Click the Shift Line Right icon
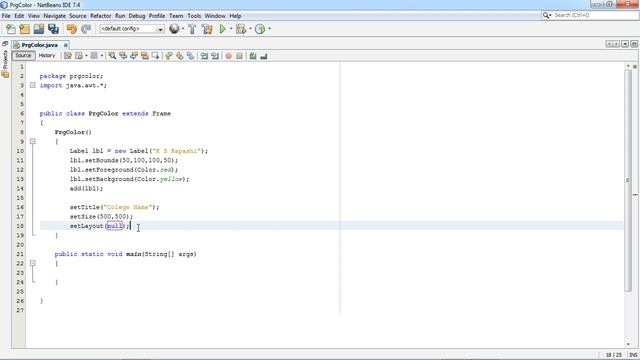The width and height of the screenshot is (640, 360). pyautogui.click(x=215, y=56)
